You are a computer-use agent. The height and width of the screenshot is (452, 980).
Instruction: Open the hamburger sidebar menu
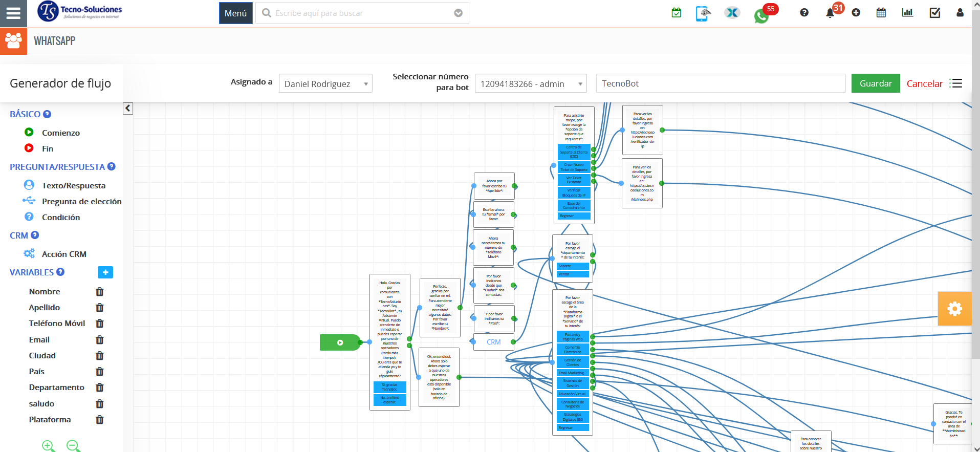(x=13, y=13)
